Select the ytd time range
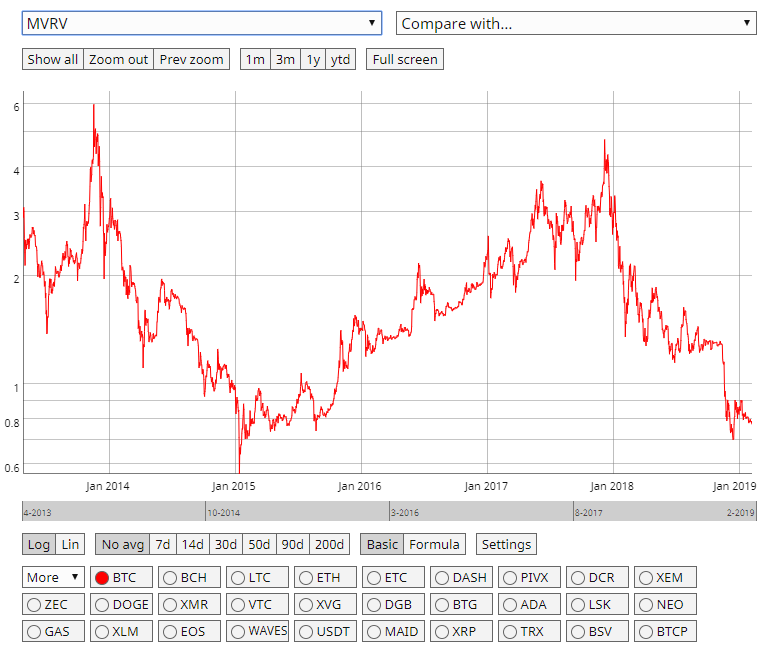Image resolution: width=773 pixels, height=651 pixels. click(341, 59)
